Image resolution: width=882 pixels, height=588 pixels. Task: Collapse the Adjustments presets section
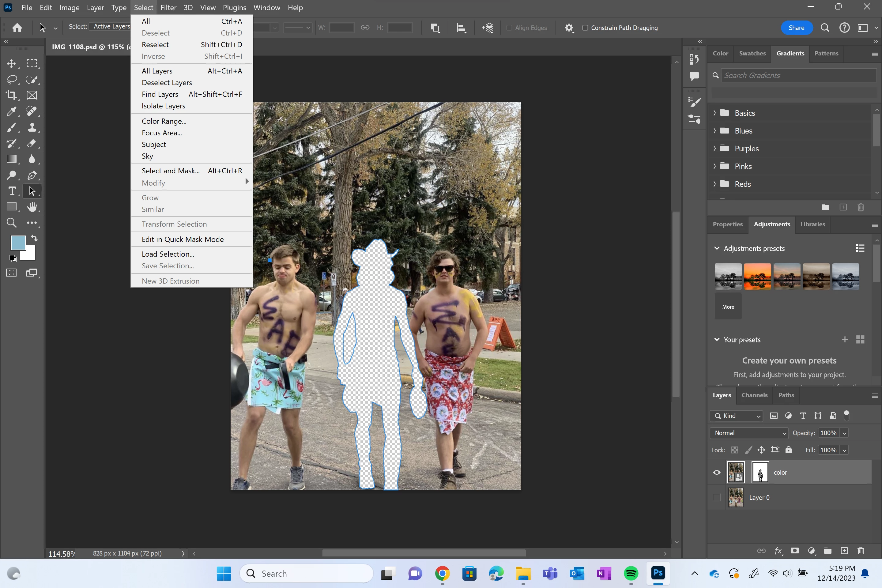(717, 248)
